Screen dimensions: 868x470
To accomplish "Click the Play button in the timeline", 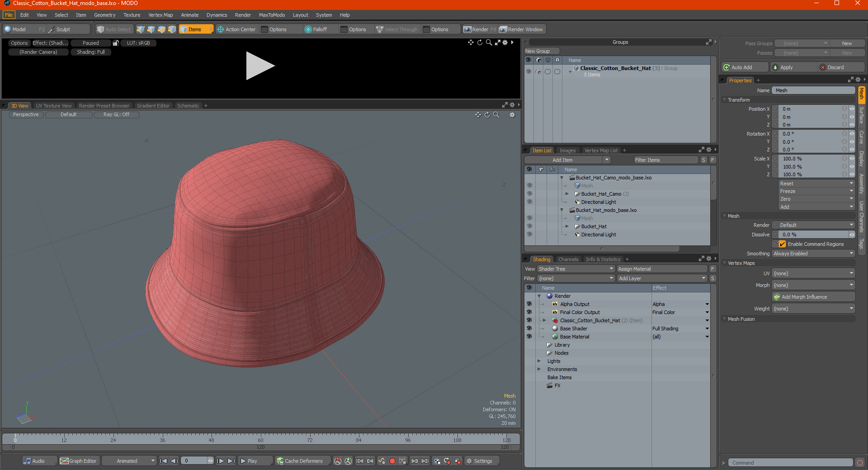I will click(255, 461).
